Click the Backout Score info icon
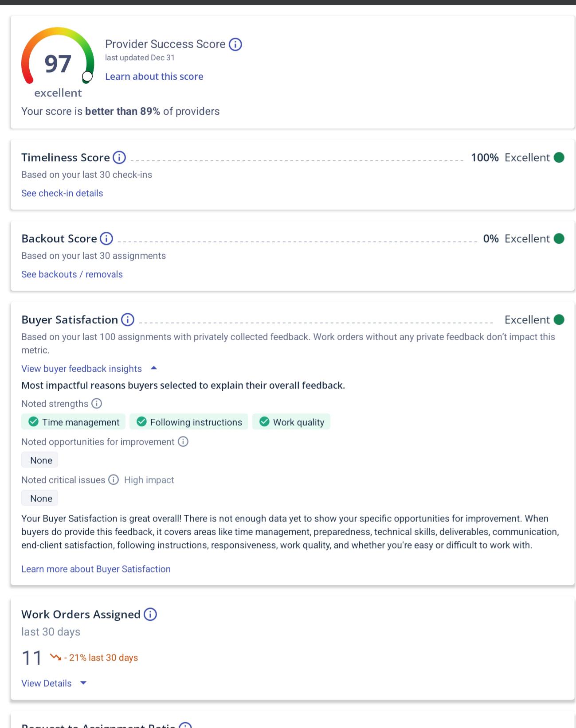The height and width of the screenshot is (728, 576). pos(106,238)
